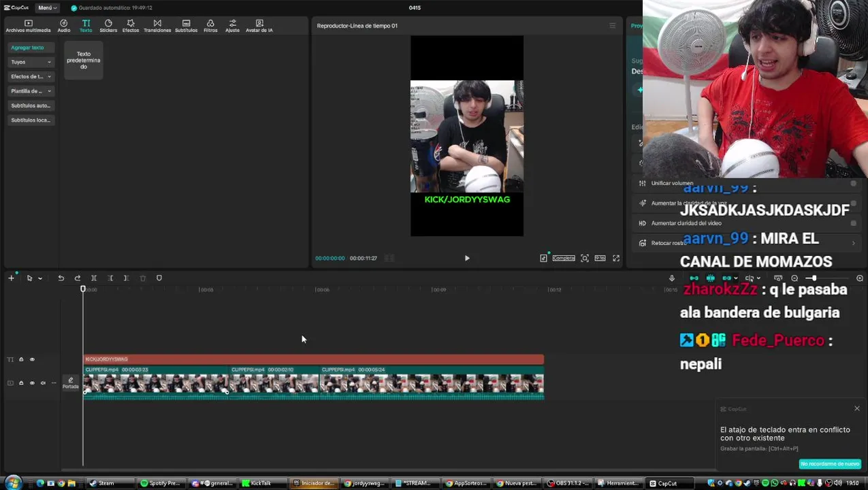
Task: Expand the Tuyos text category
Action: coord(31,62)
